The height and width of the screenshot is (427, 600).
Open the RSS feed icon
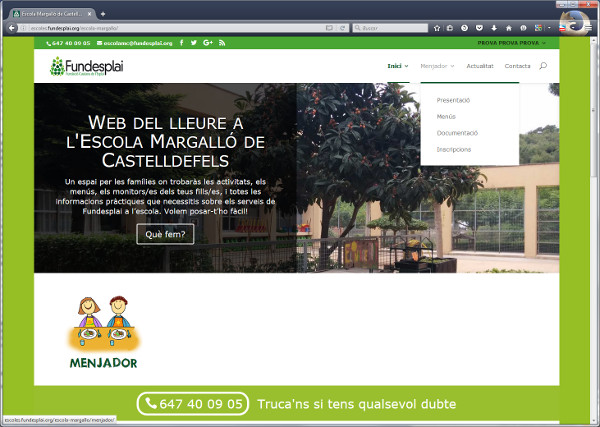(222, 43)
